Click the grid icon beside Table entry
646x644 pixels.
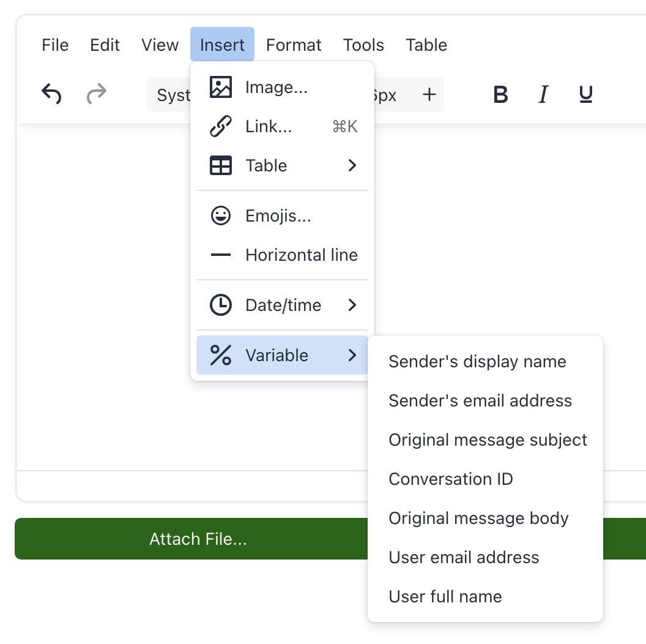[221, 166]
